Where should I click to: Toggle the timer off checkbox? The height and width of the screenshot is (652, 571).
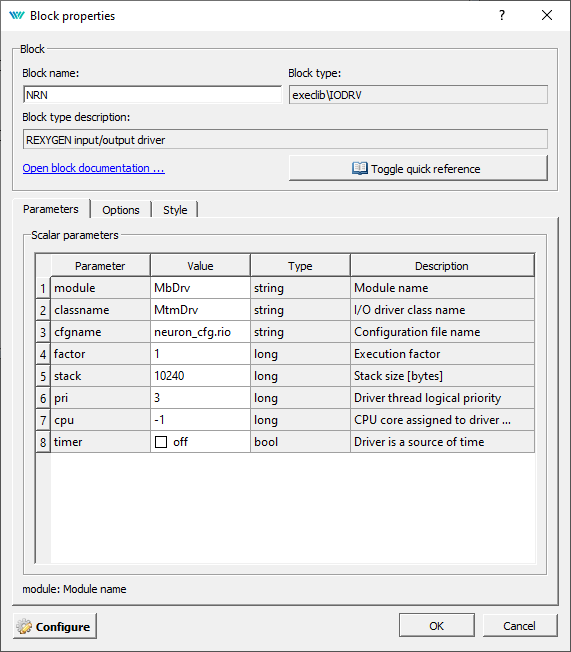tap(161, 442)
